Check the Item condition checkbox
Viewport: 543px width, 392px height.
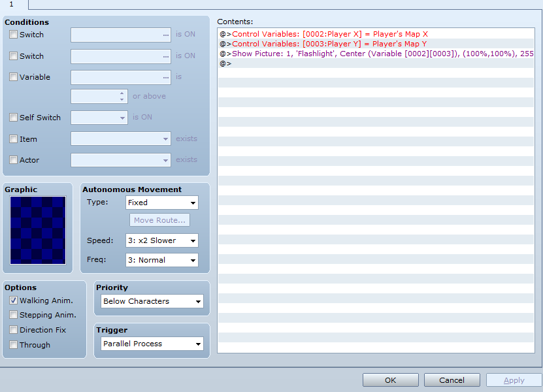14,139
